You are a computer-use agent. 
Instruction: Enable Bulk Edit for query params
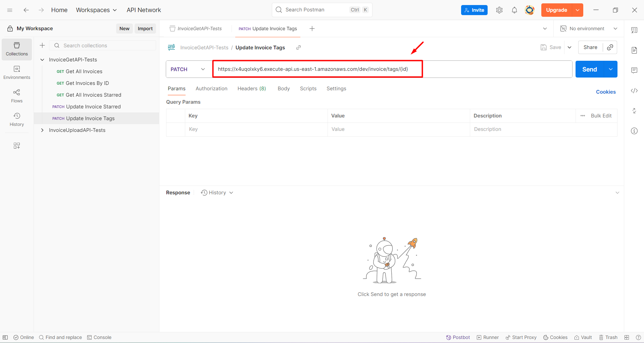(x=602, y=115)
